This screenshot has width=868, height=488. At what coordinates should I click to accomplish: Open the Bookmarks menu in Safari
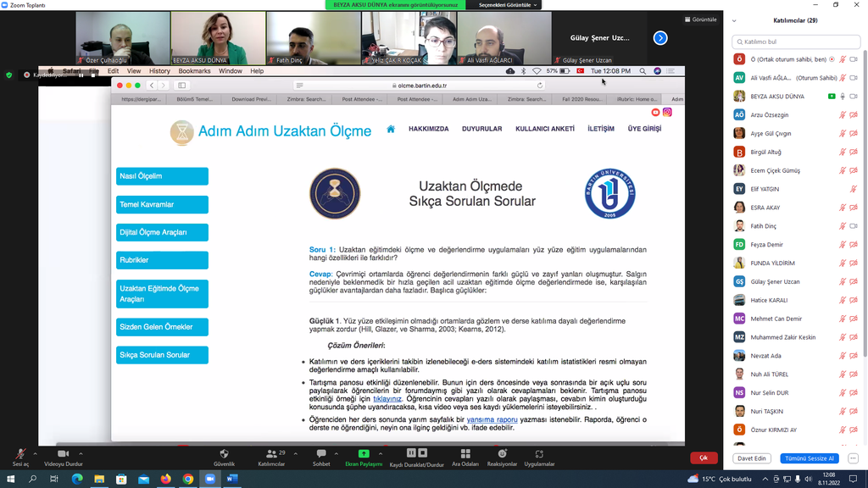tap(194, 71)
